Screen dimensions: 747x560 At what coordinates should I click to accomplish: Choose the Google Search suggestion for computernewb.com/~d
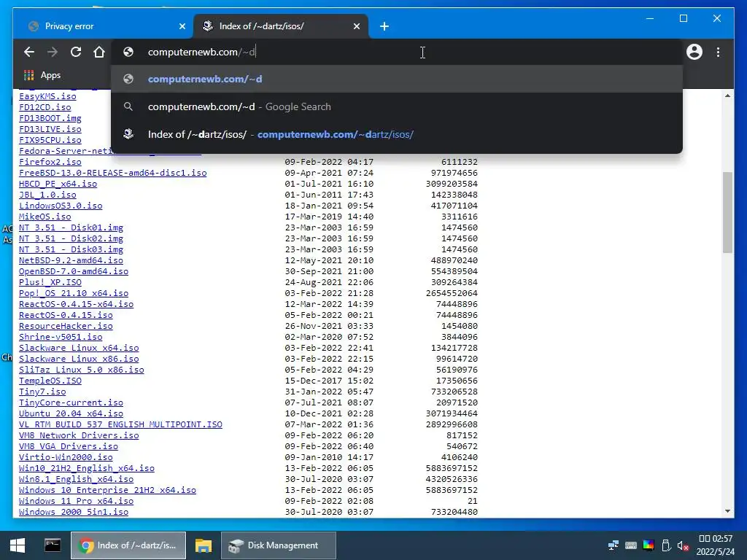[x=396, y=106]
